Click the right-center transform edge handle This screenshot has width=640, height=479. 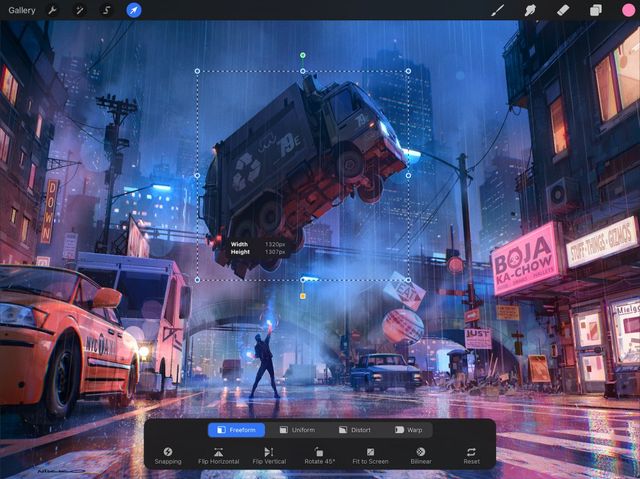click(408, 175)
